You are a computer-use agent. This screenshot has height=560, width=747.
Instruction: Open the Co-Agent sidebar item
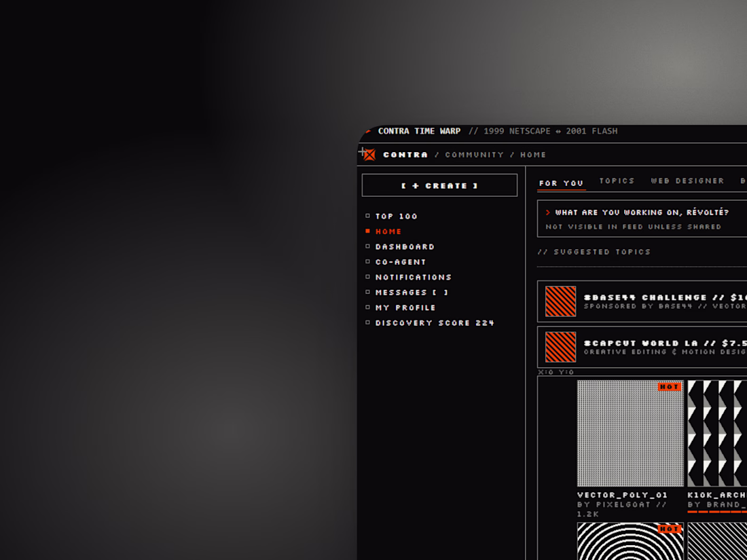400,262
